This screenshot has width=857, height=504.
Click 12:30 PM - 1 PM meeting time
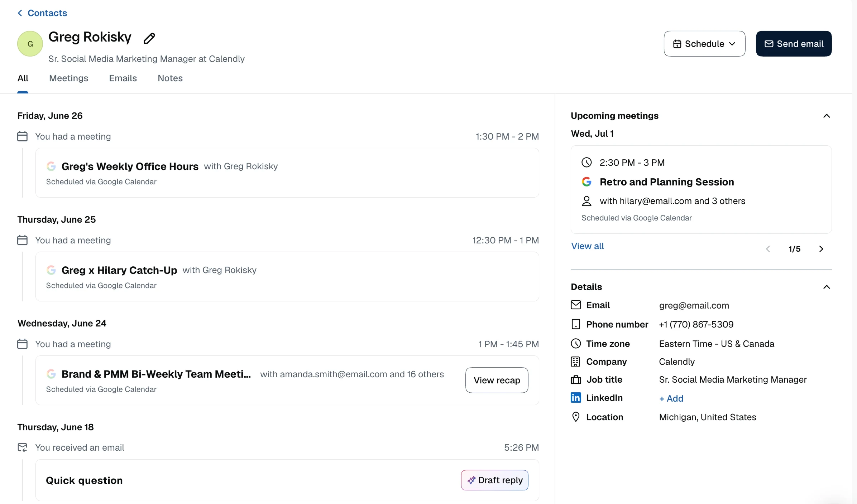click(x=505, y=240)
